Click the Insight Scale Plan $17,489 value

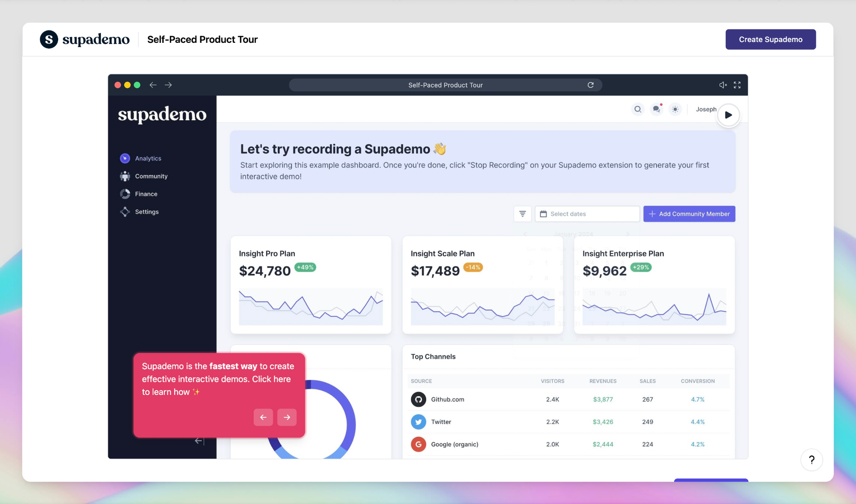click(x=435, y=271)
